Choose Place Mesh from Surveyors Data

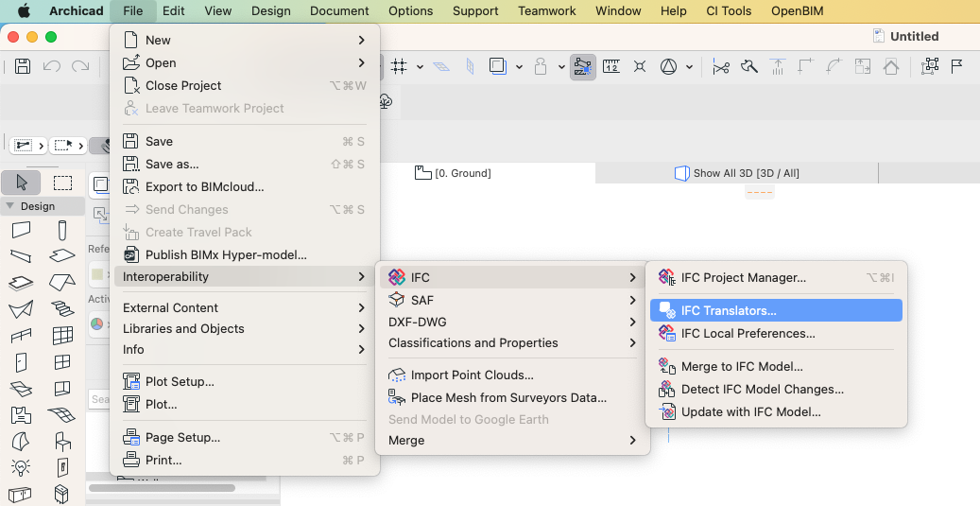tap(512, 398)
